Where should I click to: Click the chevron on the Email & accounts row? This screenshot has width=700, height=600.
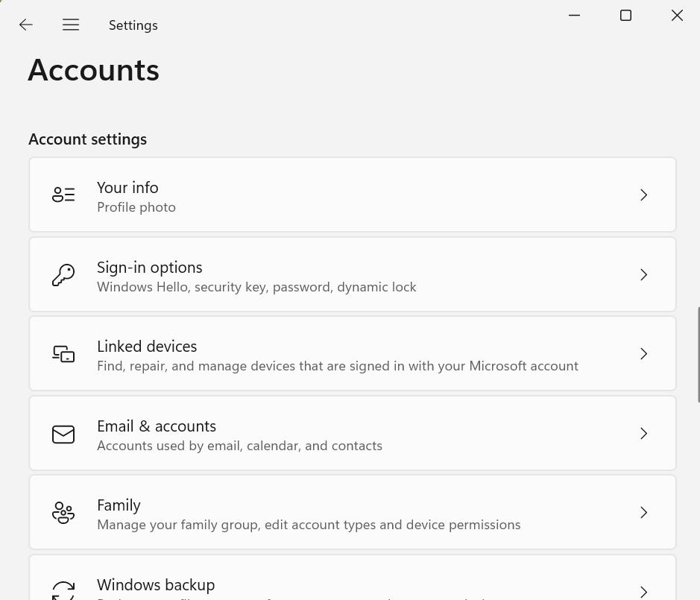[x=643, y=433]
